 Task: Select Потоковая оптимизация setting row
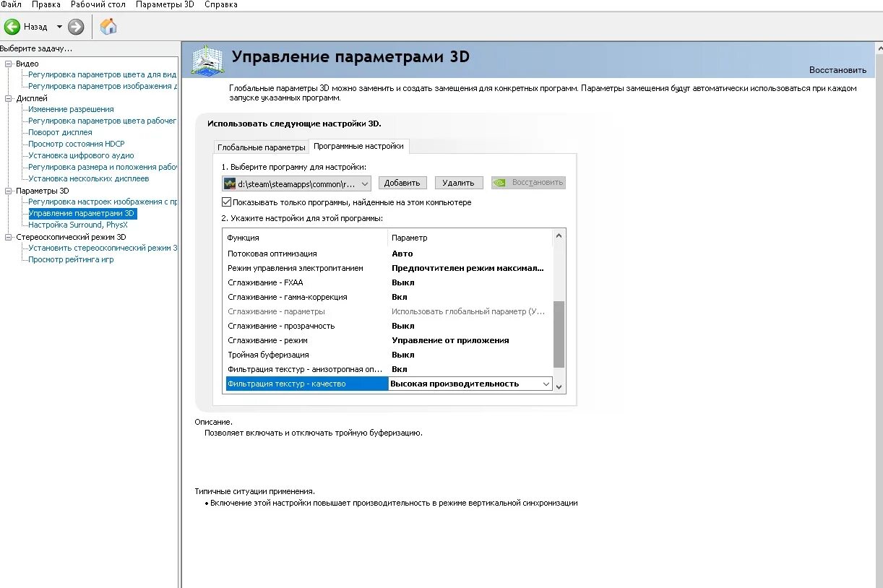389,254
